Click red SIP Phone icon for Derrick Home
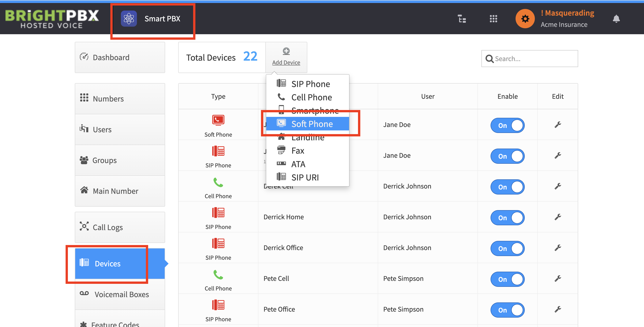Image resolution: width=644 pixels, height=327 pixels. 218,213
